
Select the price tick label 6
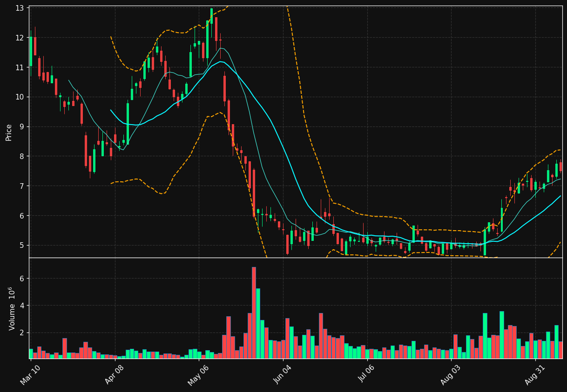click(22, 216)
